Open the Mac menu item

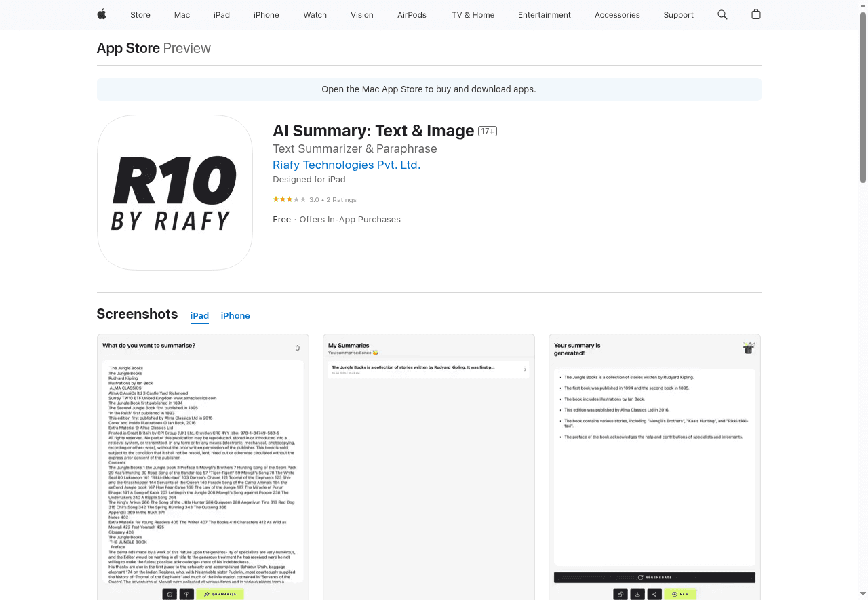coord(182,15)
